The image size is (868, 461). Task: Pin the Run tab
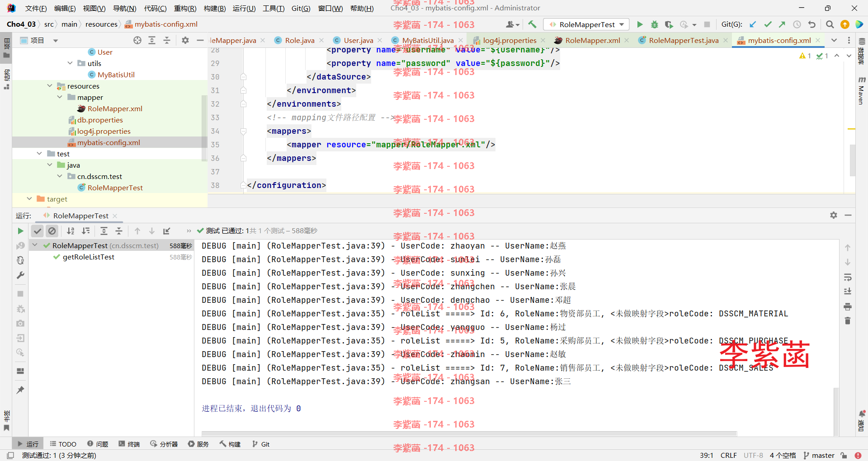[x=20, y=390]
